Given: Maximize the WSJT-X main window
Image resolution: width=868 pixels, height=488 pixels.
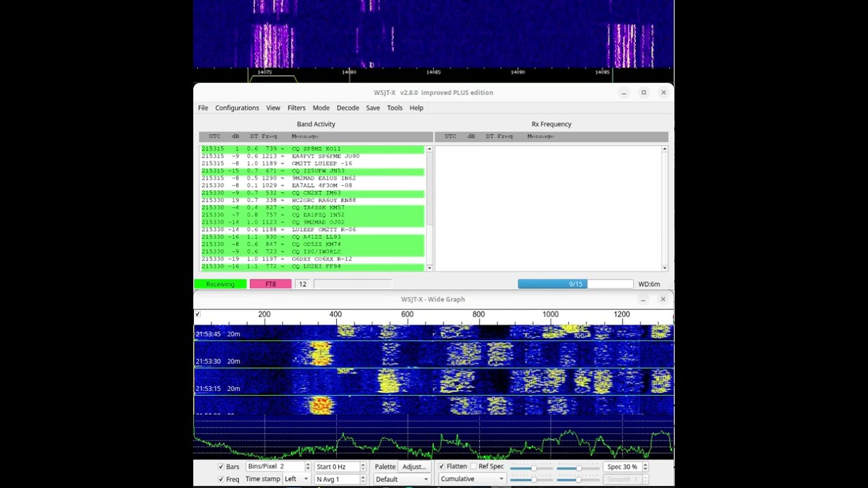Looking at the screenshot, I should (644, 93).
